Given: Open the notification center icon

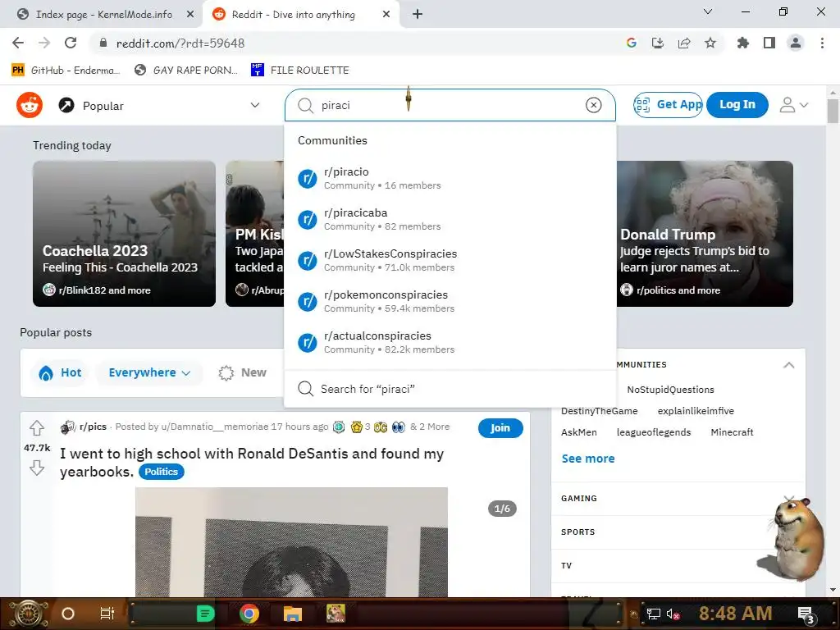Looking at the screenshot, I should tap(806, 614).
